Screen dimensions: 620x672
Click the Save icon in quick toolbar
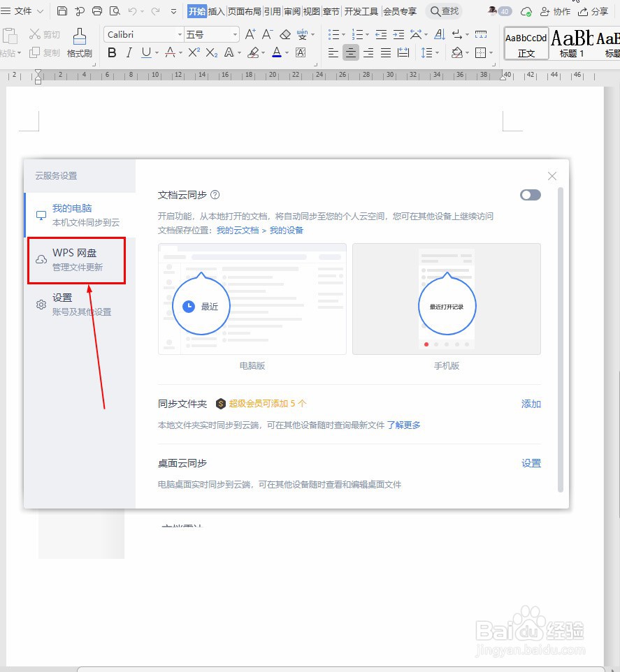(62, 11)
